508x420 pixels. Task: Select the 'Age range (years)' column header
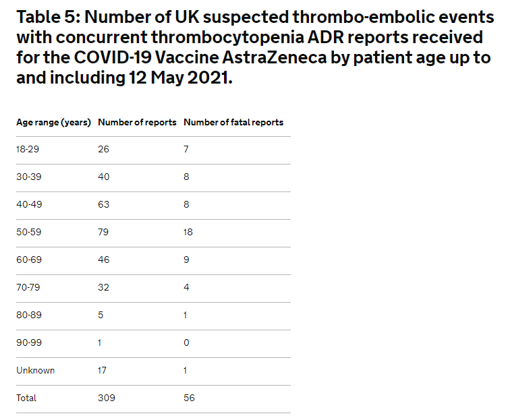tap(53, 123)
